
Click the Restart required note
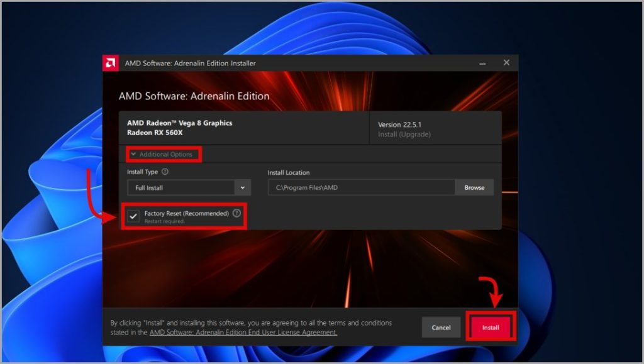click(x=164, y=221)
